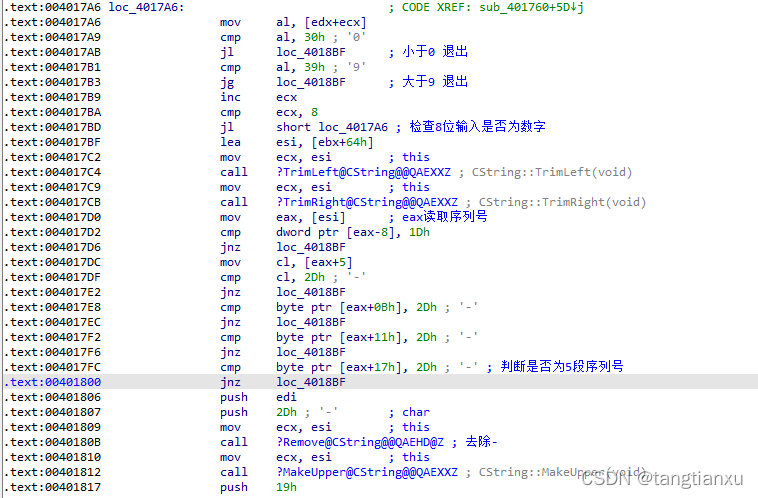
Task: Click loc_4018BF on the highlighted 00401800 line
Action: (x=311, y=382)
